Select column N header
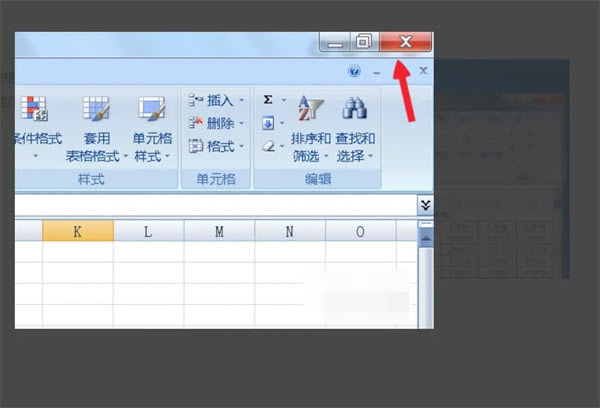Image resolution: width=600 pixels, height=408 pixels. (x=290, y=231)
